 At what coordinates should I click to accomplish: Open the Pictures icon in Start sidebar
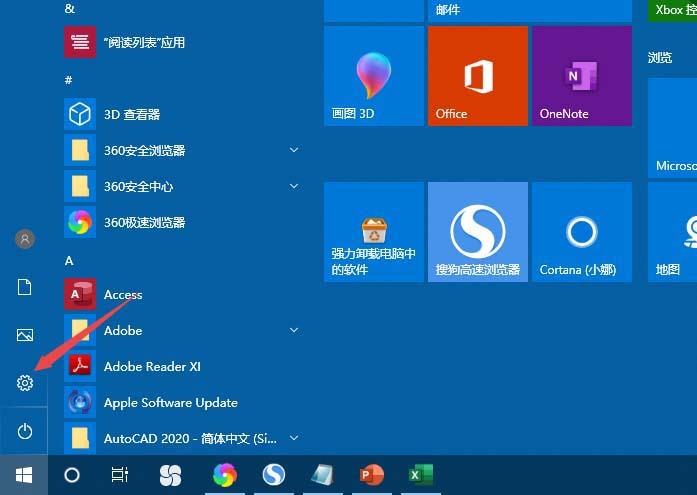point(25,335)
